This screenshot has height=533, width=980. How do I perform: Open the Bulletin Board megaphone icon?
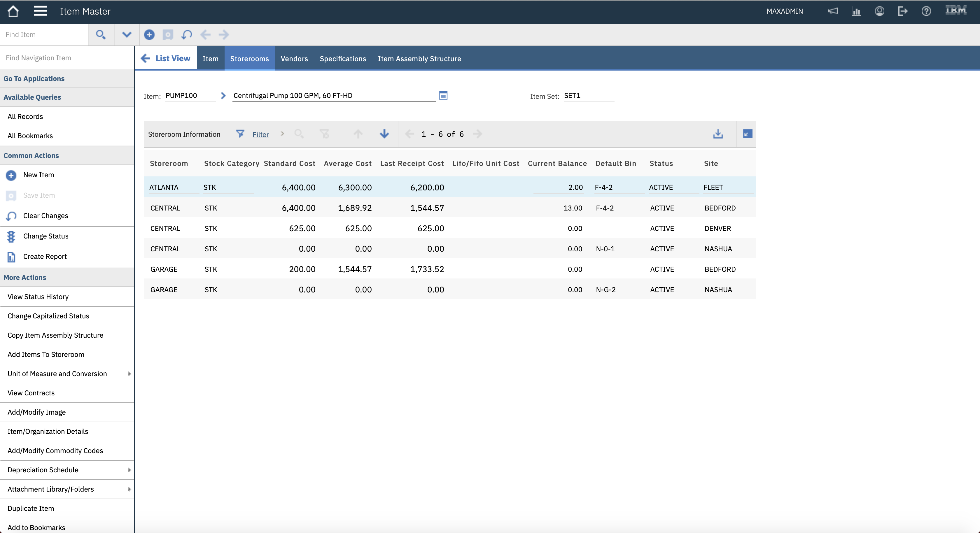click(x=833, y=11)
